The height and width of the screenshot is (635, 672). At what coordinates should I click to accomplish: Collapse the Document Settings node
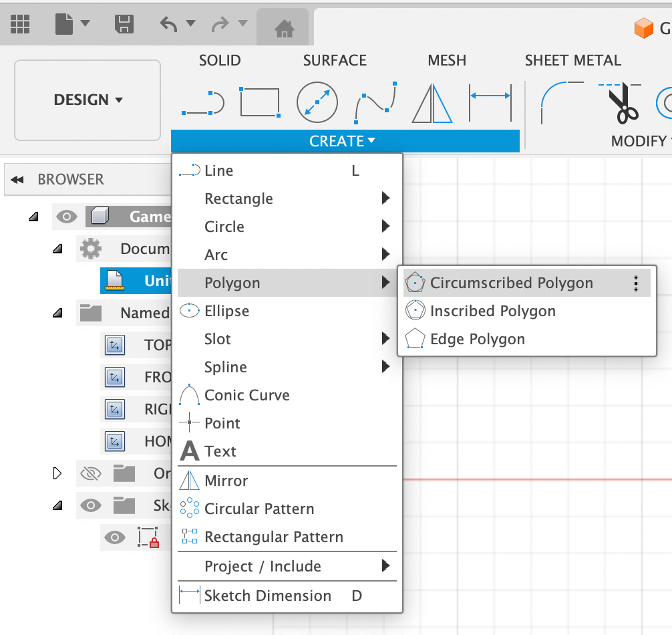(57, 249)
